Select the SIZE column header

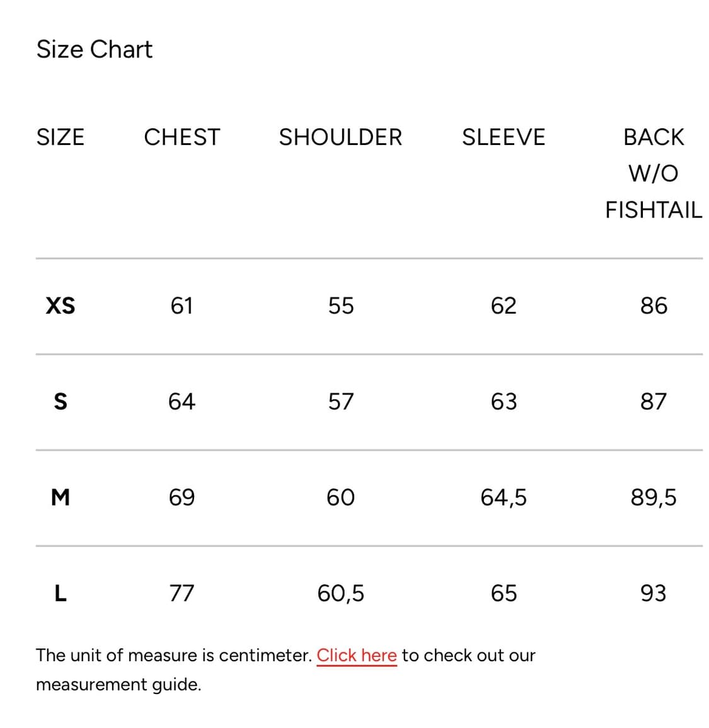coord(60,137)
